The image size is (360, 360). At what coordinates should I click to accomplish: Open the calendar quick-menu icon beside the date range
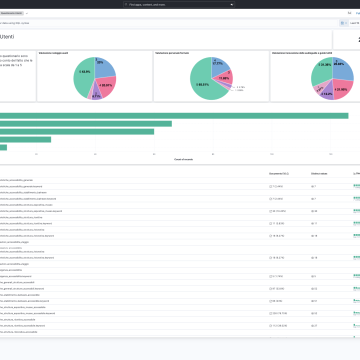point(342,23)
